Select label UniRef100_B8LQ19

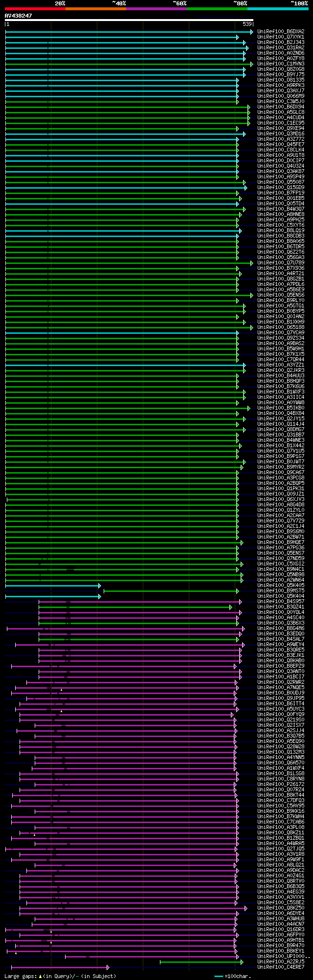tap(281, 231)
